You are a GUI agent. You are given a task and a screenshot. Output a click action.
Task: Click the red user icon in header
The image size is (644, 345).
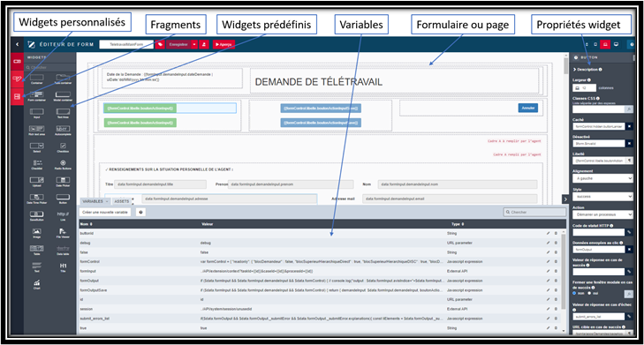click(204, 44)
